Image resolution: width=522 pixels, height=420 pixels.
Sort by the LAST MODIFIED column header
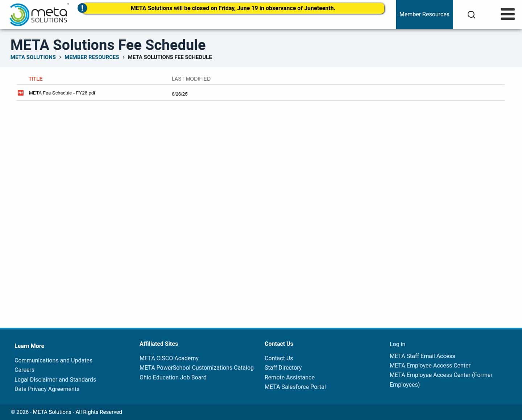pos(191,79)
